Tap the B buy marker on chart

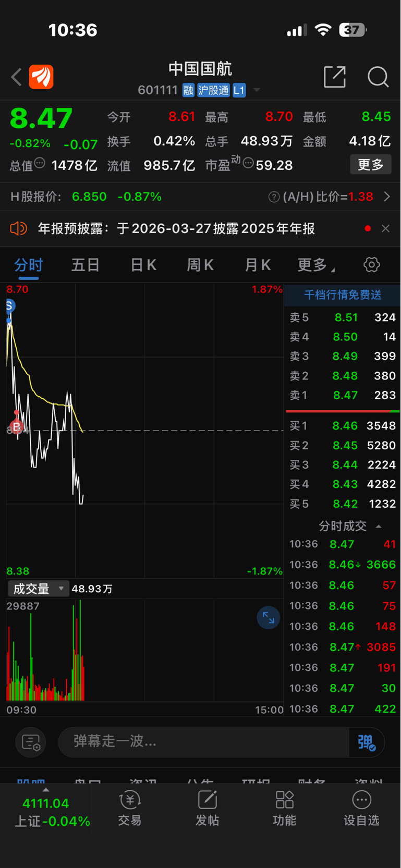[x=16, y=427]
